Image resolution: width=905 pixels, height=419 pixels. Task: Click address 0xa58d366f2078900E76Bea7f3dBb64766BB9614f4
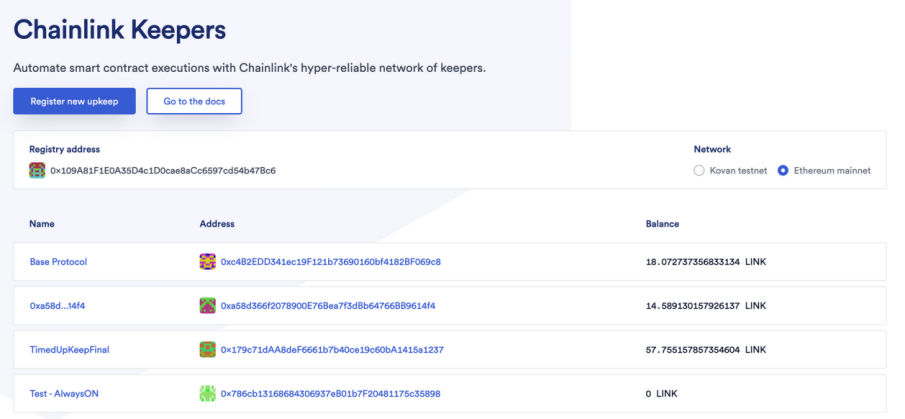328,306
